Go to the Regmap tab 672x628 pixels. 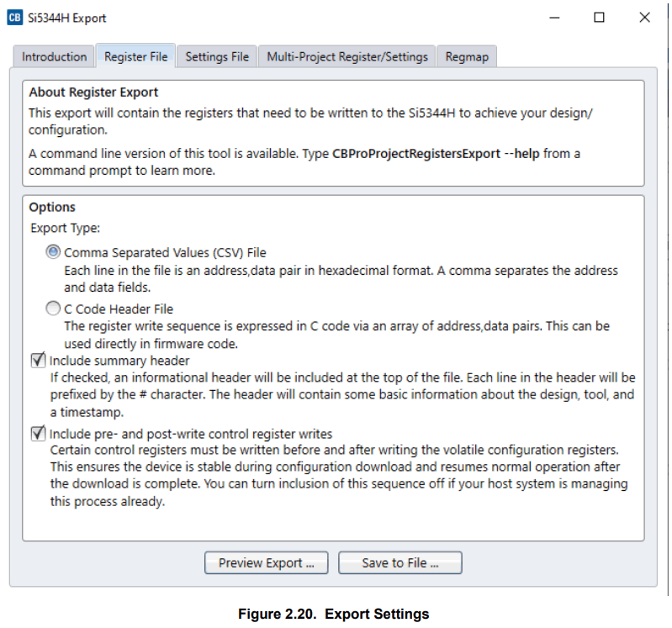(467, 56)
